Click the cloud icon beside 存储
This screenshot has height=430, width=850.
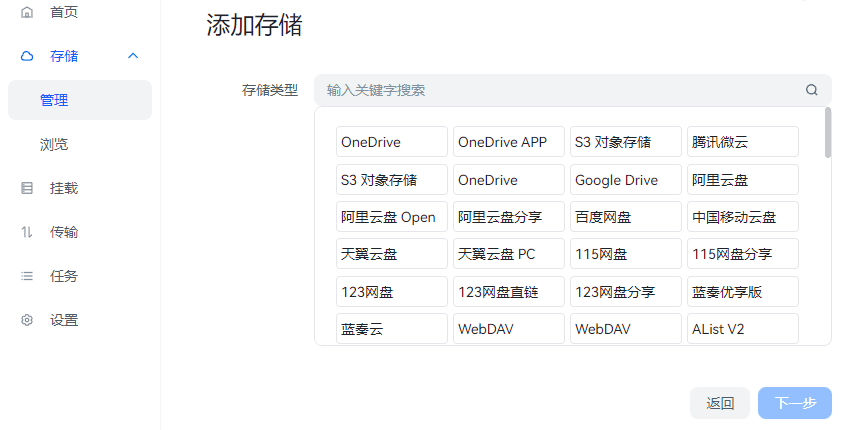click(x=27, y=56)
